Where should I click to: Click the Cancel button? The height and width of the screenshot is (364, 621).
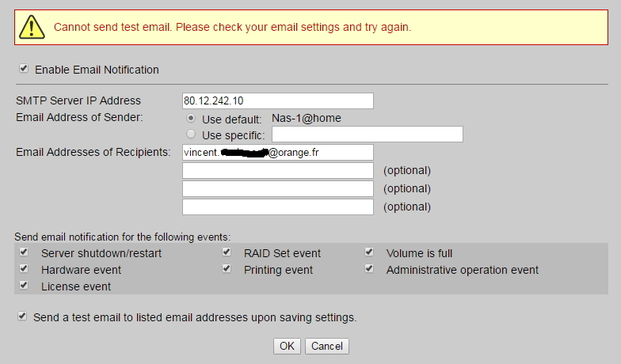326,346
